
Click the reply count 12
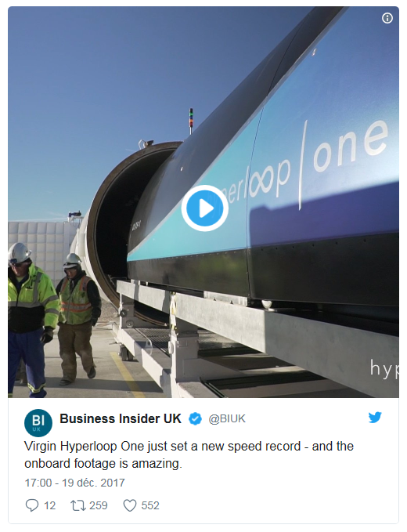click(49, 505)
